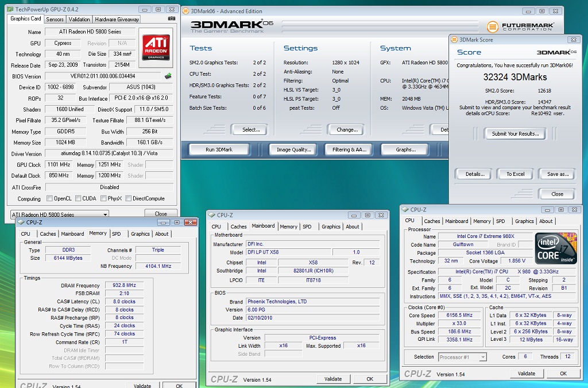The width and height of the screenshot is (588, 388).
Task: Click OK in the CPU-Z processor window
Action: 563,374
